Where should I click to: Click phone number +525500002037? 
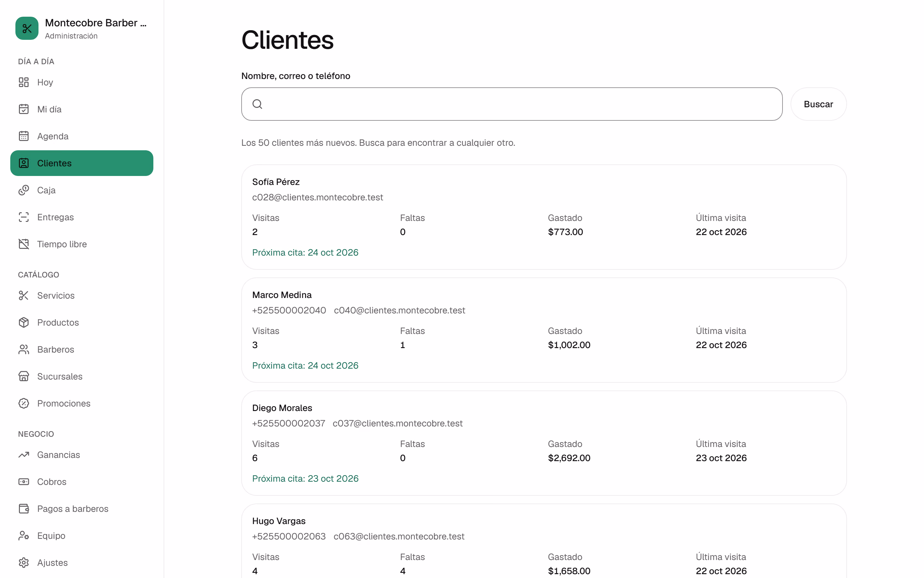[x=288, y=423]
